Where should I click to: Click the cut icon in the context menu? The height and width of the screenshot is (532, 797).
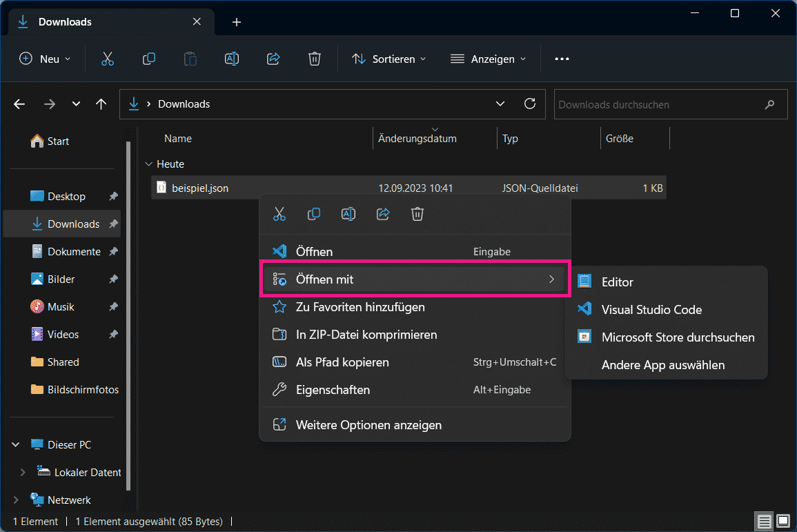[x=279, y=214]
